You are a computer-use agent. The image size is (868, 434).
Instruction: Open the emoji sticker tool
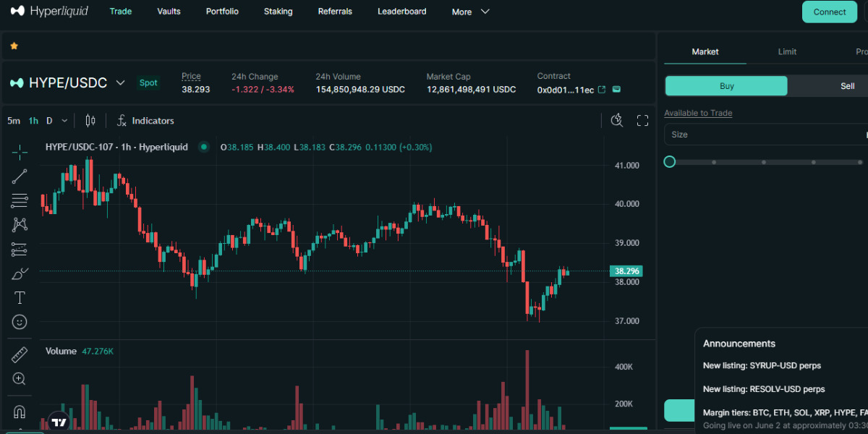tap(20, 322)
